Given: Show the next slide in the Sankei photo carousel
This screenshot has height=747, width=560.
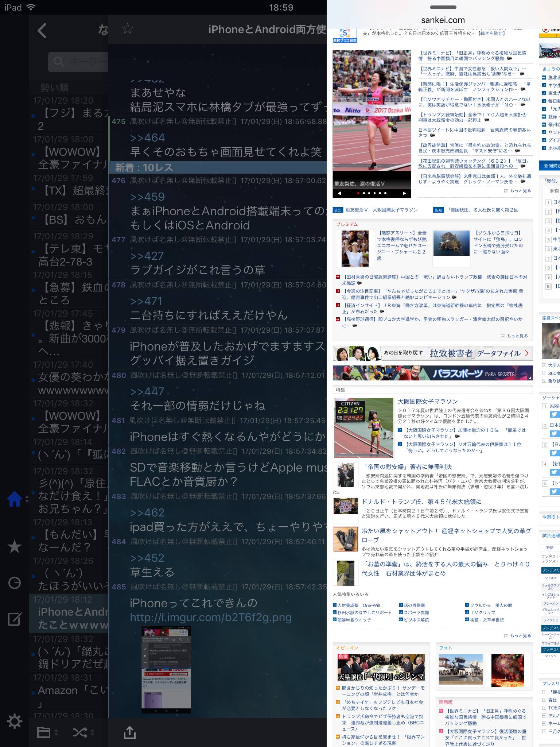Looking at the screenshot, I should point(404,193).
